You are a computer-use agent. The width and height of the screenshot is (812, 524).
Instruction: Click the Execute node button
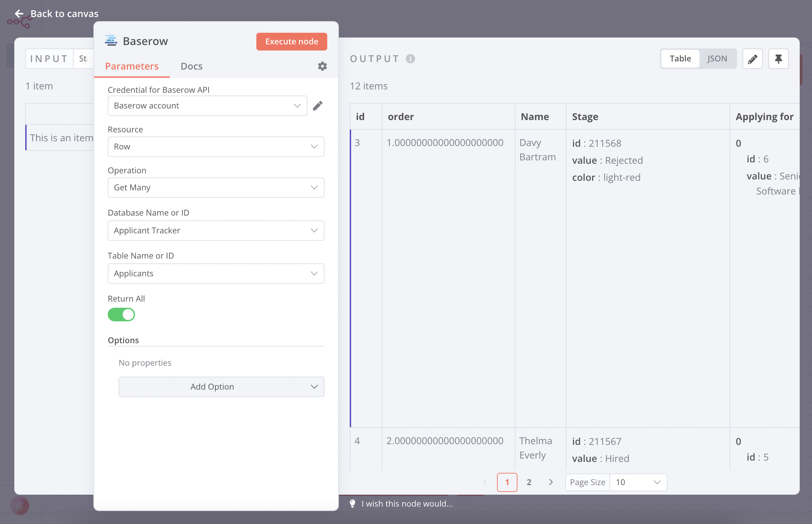[291, 42]
